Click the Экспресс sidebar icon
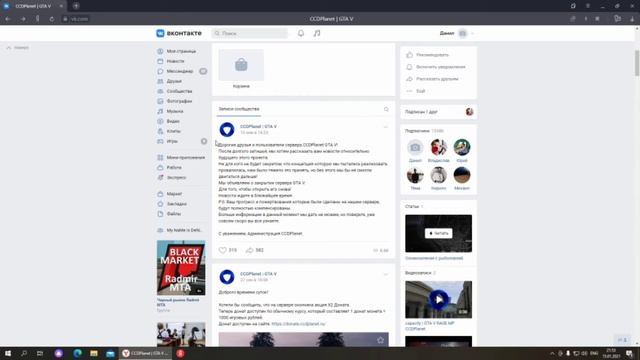The width and height of the screenshot is (640, 360). [160, 178]
